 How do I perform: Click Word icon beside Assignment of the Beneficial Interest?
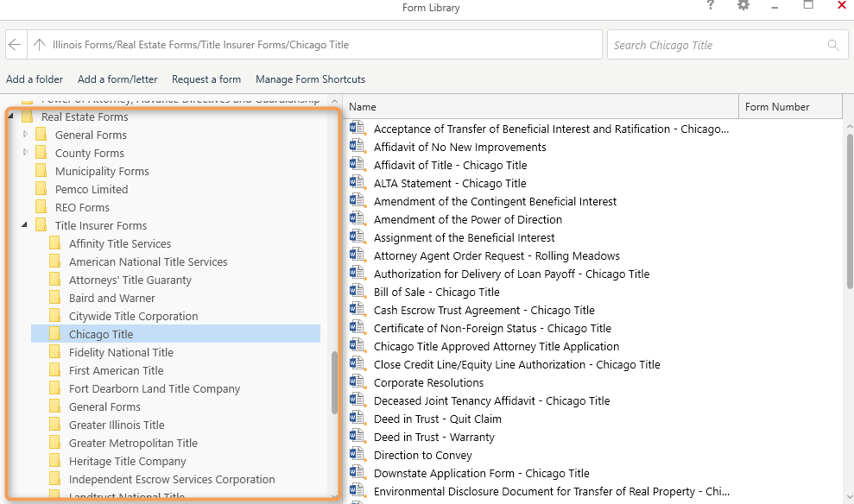pyautogui.click(x=357, y=236)
